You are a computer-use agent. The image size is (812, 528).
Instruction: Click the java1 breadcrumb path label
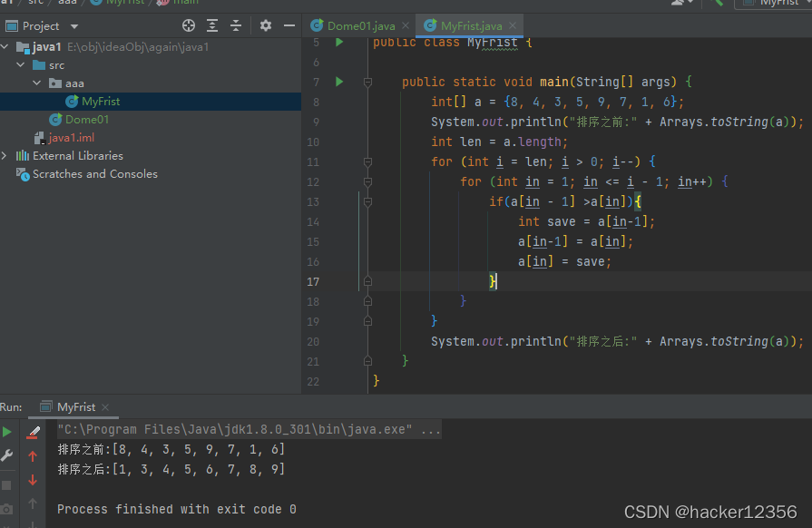6,2
